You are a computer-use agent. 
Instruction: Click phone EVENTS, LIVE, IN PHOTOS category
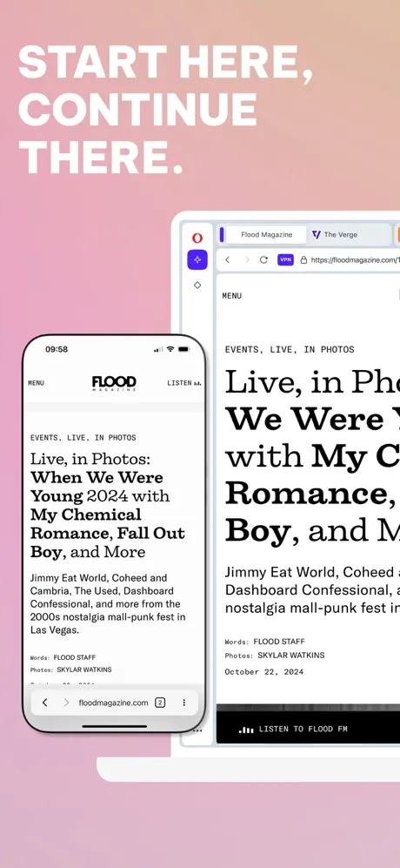point(83,437)
